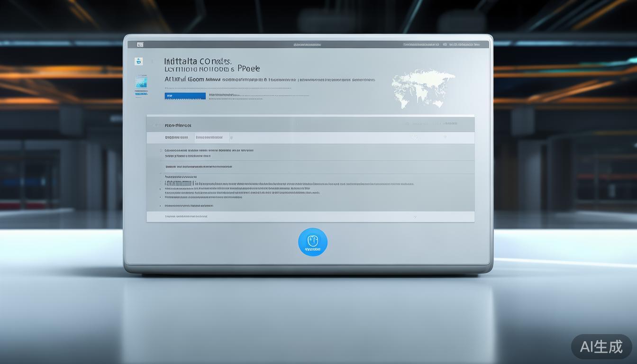Click the highlighted text block in the long paragraph

[179, 183]
